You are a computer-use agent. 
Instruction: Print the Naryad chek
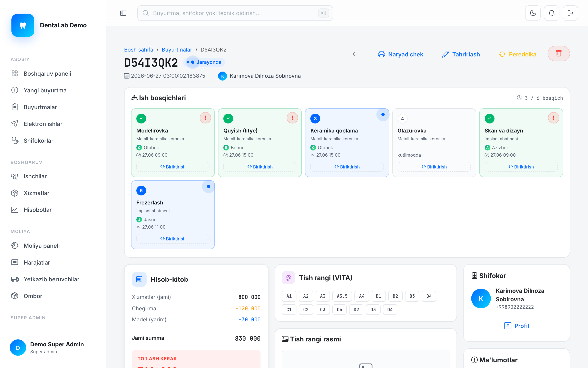click(400, 54)
